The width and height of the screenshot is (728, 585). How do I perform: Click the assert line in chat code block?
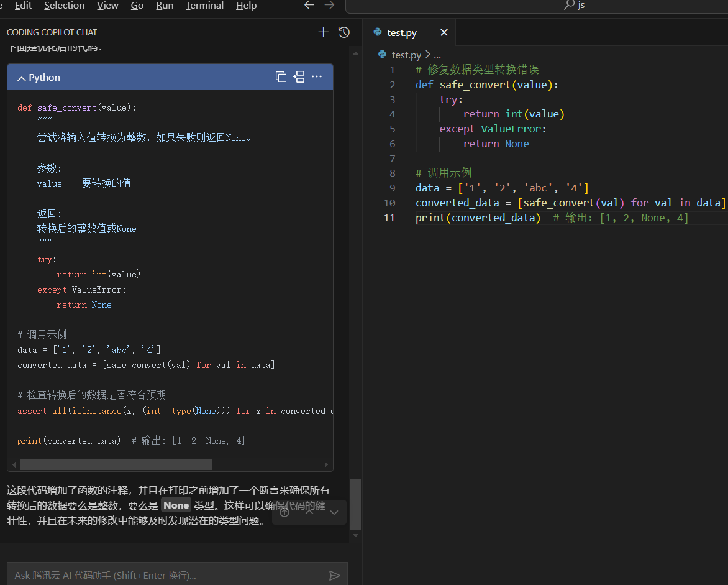tap(175, 411)
